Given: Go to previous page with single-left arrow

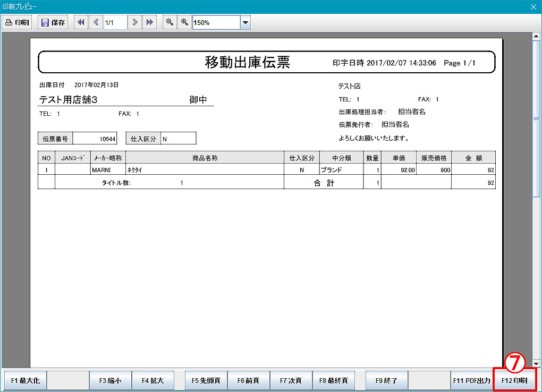Looking at the screenshot, I should click(x=96, y=22).
